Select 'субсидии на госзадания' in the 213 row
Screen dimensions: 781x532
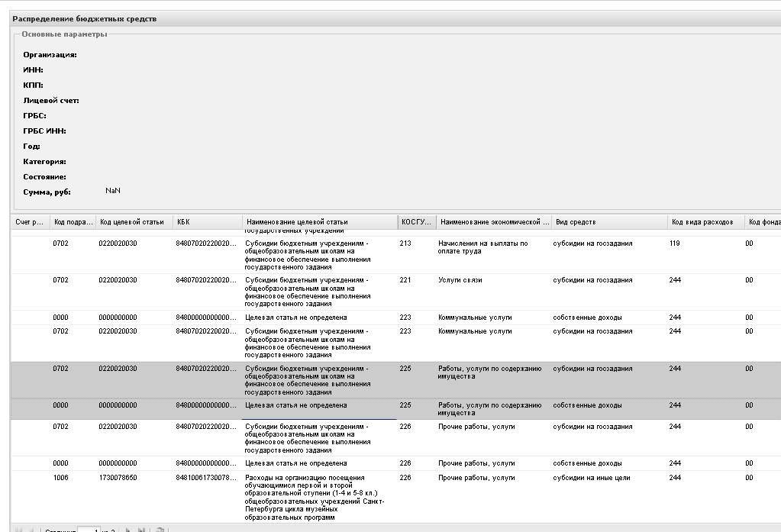click(592, 243)
